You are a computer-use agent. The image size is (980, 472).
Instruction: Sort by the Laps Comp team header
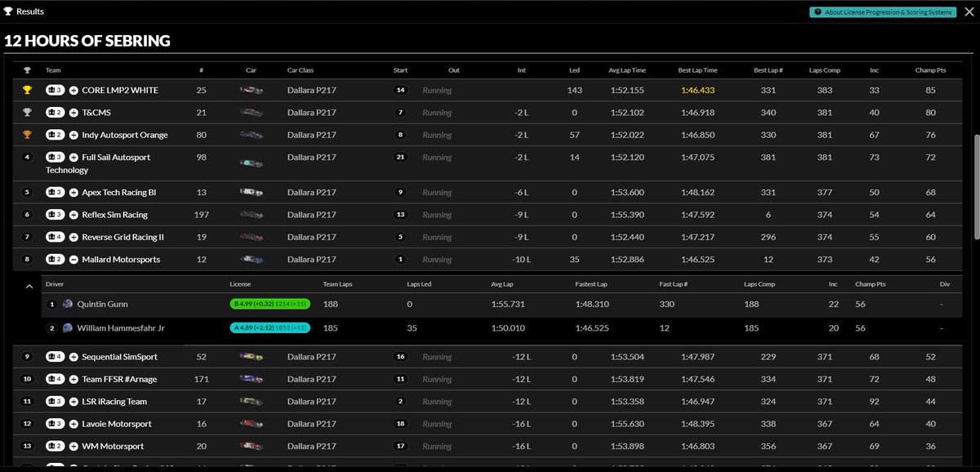point(825,70)
